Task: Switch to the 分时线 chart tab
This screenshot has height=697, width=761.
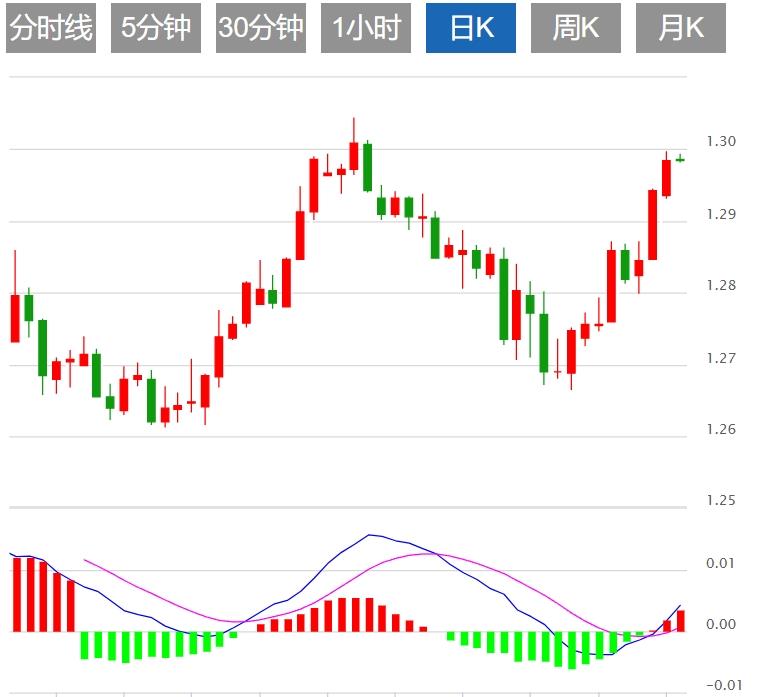Action: [50, 28]
